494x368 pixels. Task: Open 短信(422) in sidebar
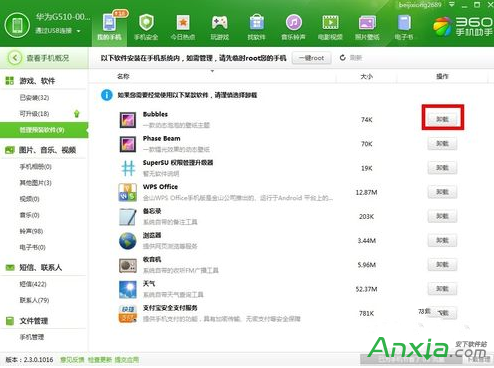tap(33, 284)
